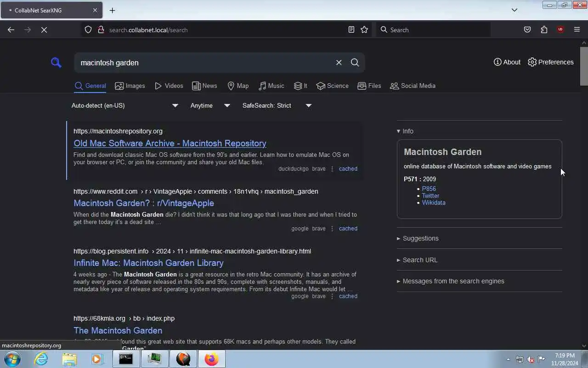Click the tracking protection shield icon

click(88, 30)
